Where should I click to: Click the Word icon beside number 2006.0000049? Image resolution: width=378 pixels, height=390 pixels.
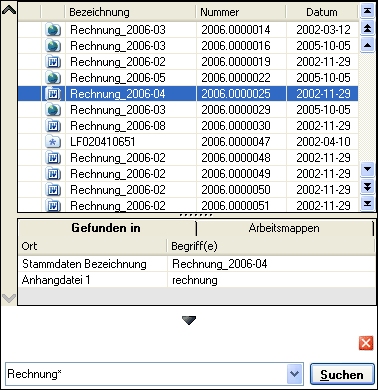53,174
